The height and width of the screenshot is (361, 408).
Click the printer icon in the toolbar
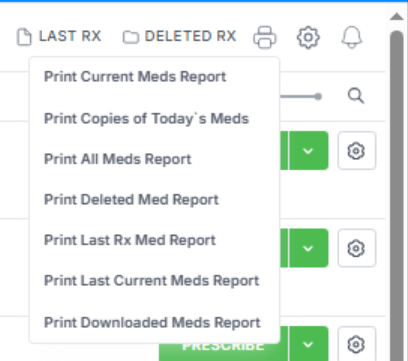click(265, 37)
